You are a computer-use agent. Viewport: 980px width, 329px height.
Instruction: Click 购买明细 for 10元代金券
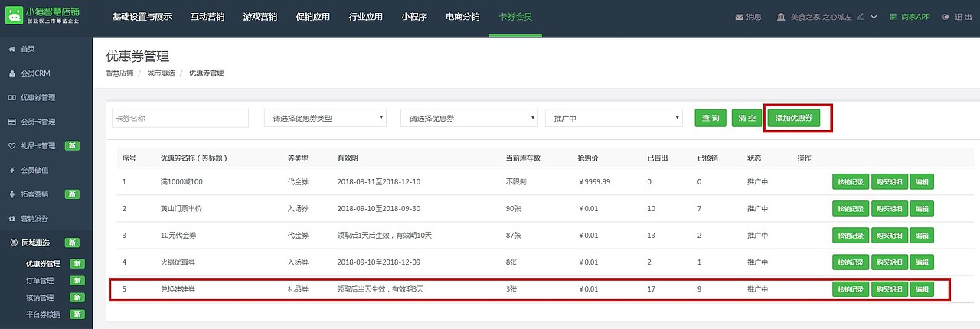tap(890, 236)
